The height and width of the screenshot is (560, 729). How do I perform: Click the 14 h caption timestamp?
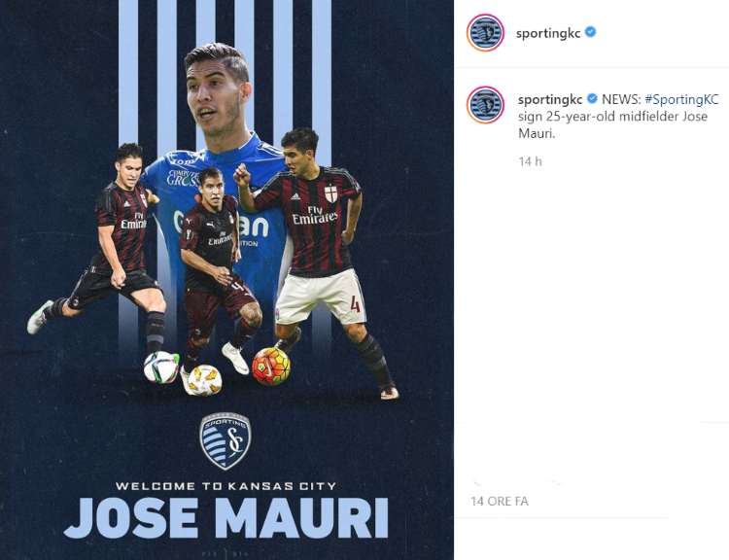[x=530, y=161]
